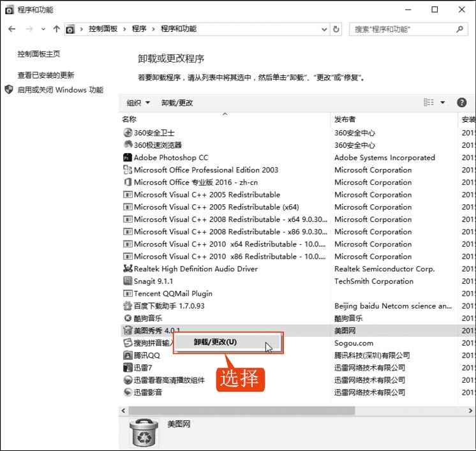
Task: Click publisher 腾讯科技(深圳)有限公司
Action: pos(372,355)
